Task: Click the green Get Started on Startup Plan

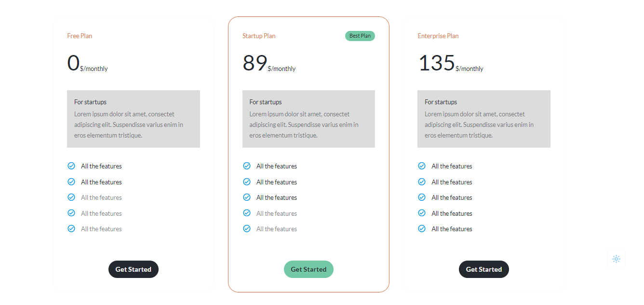Action: (309, 269)
